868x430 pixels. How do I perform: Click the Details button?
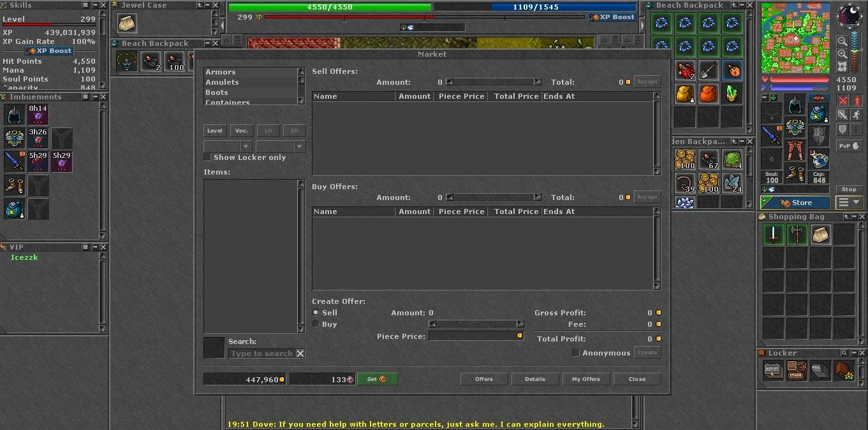pos(535,379)
